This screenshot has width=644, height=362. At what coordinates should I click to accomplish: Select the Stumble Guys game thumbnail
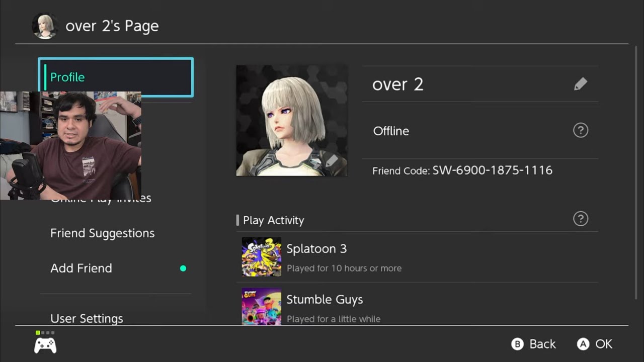pos(262,306)
